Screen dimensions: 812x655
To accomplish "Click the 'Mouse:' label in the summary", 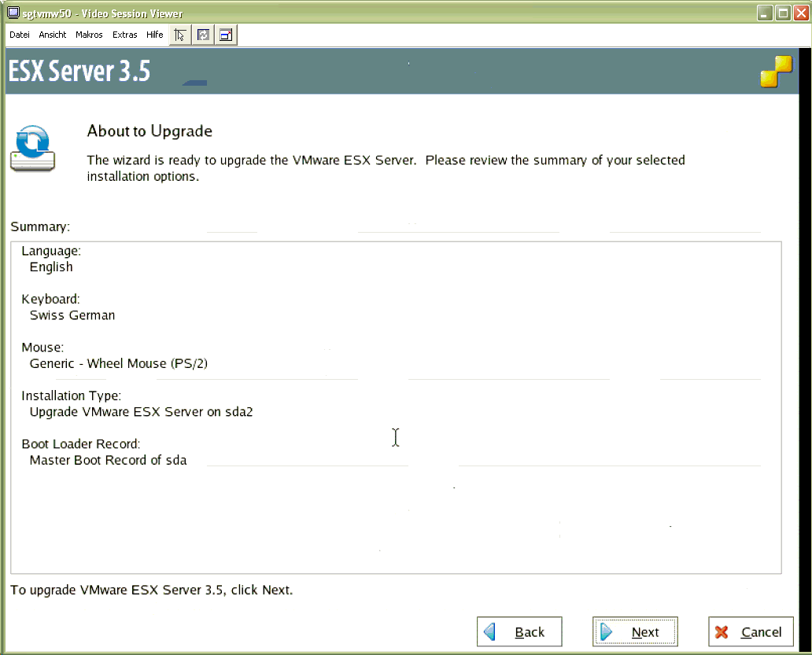I will (x=42, y=348).
